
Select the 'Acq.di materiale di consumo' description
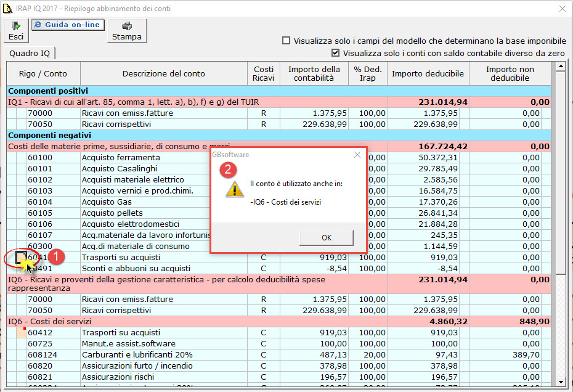(x=136, y=246)
